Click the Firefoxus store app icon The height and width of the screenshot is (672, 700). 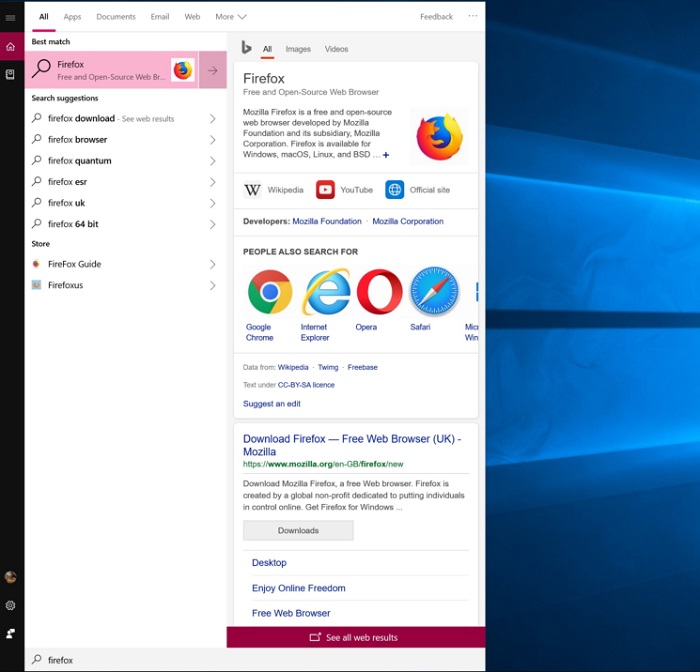pos(36,285)
